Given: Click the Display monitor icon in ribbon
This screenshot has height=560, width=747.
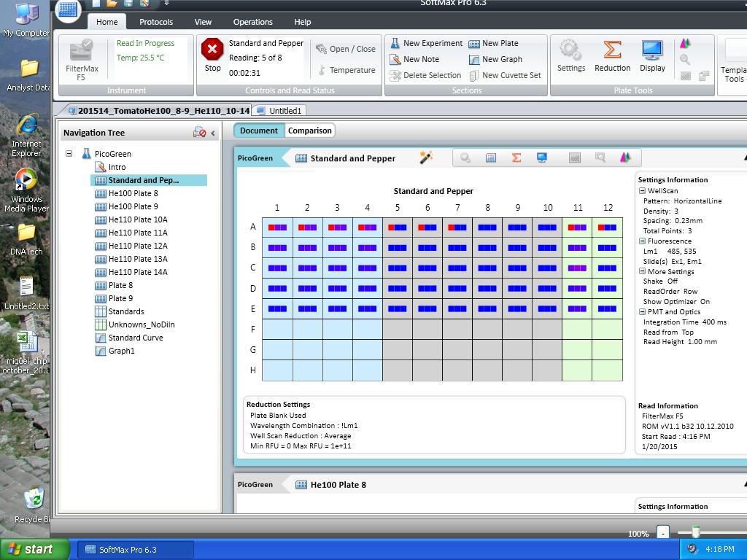Looking at the screenshot, I should [x=652, y=55].
